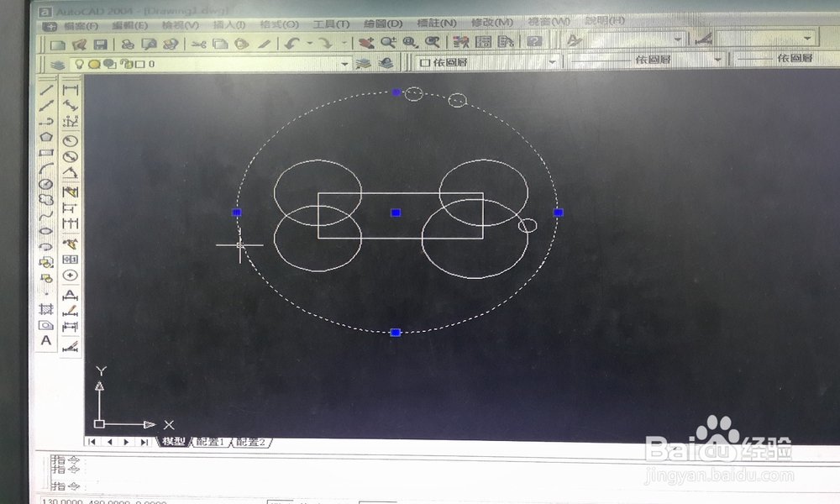Click the Undo arrow button

(291, 44)
